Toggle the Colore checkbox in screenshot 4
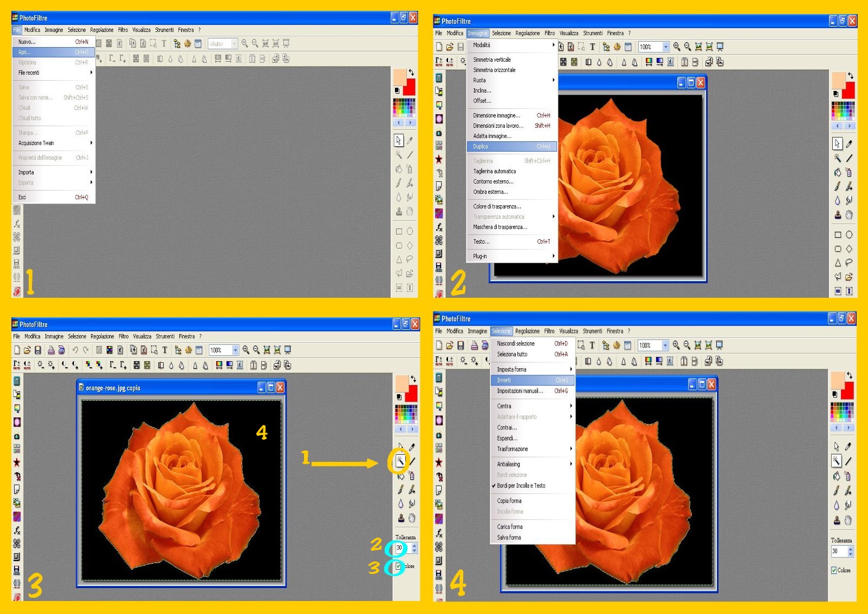The width and height of the screenshot is (868, 614). [x=834, y=570]
